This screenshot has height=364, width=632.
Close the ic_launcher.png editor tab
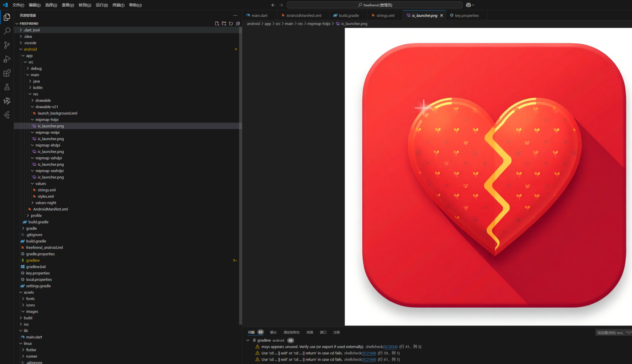(x=442, y=16)
